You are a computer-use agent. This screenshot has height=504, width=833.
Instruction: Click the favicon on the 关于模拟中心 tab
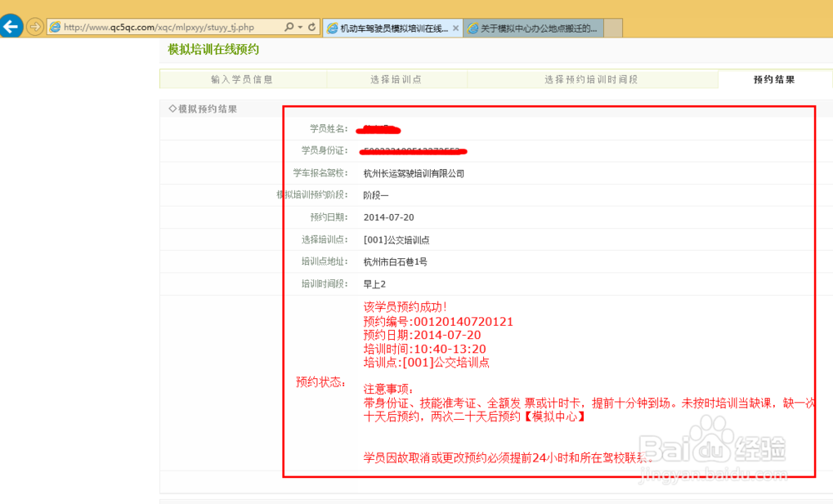click(471, 27)
